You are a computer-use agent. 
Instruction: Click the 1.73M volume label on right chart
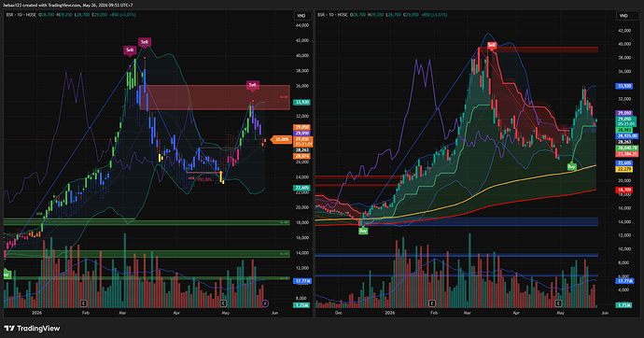(623, 305)
